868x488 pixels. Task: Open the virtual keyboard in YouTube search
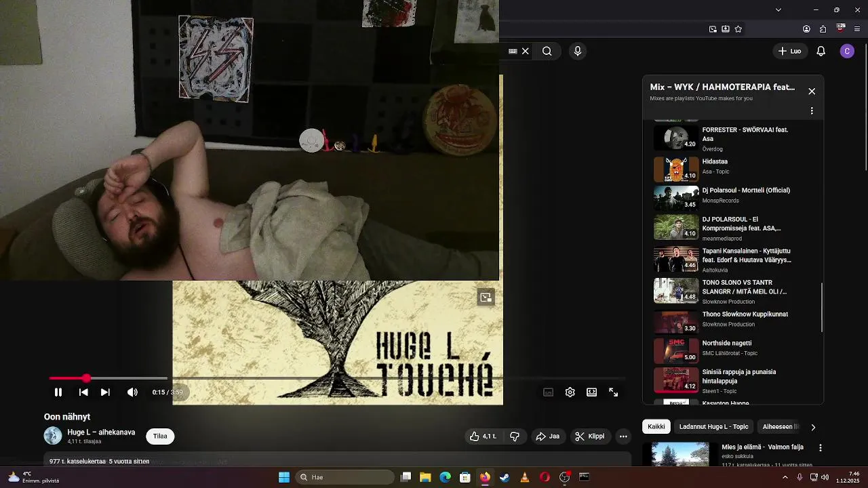tap(513, 51)
